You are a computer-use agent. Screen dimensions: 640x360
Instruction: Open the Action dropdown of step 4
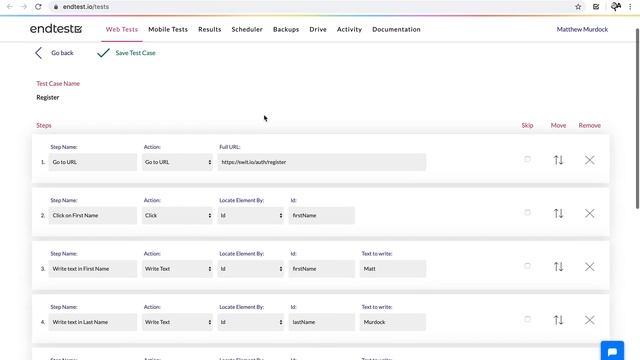click(x=177, y=322)
